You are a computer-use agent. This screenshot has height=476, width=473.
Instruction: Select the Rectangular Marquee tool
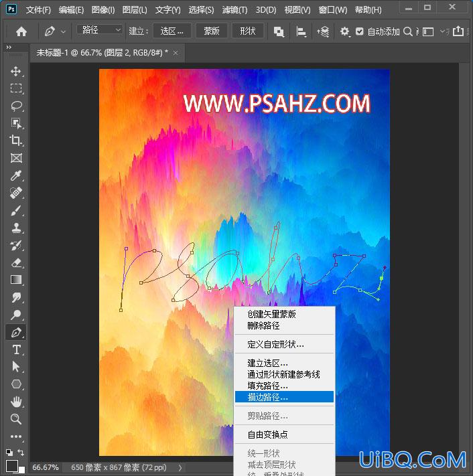16,88
